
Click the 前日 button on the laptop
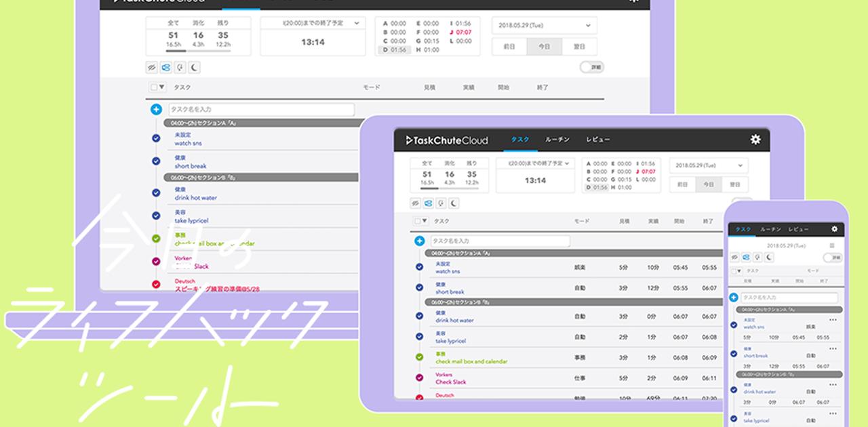point(510,47)
